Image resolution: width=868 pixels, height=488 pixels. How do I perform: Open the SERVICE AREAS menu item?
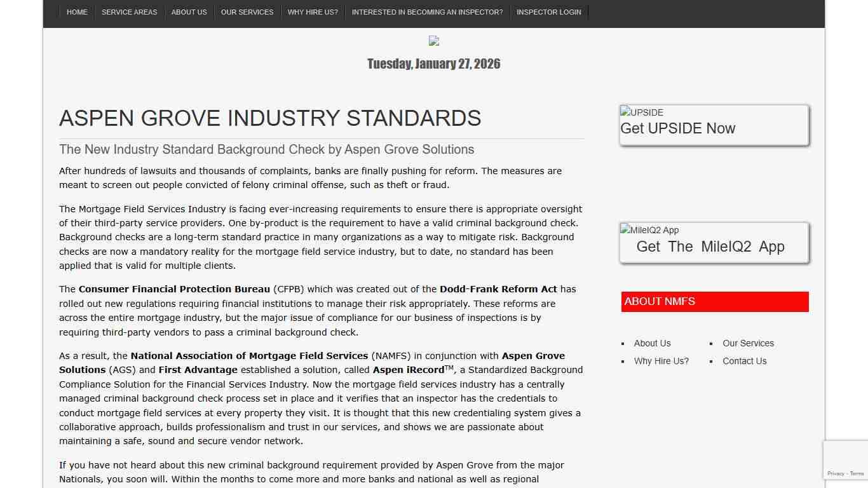pos(129,11)
